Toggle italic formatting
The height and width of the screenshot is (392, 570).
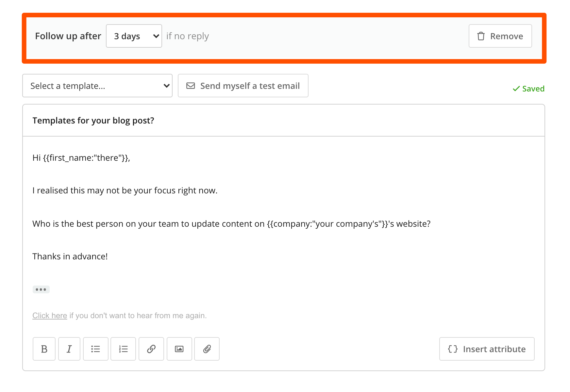(x=69, y=349)
